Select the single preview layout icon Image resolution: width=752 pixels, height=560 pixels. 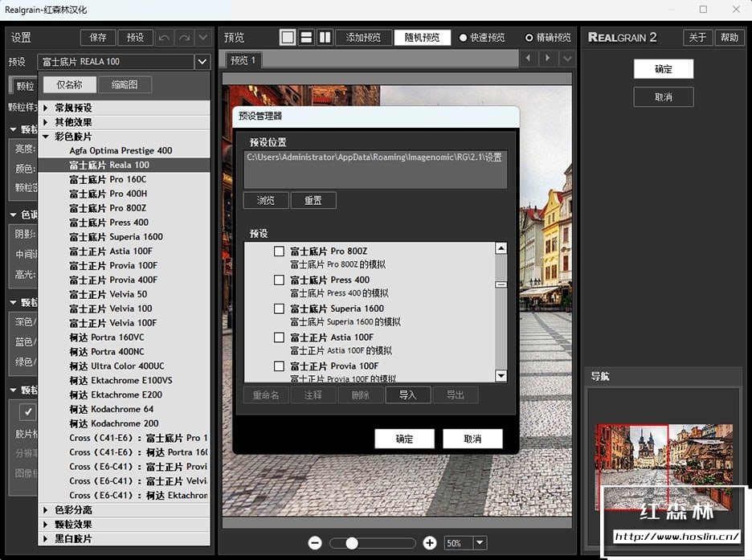(x=288, y=37)
